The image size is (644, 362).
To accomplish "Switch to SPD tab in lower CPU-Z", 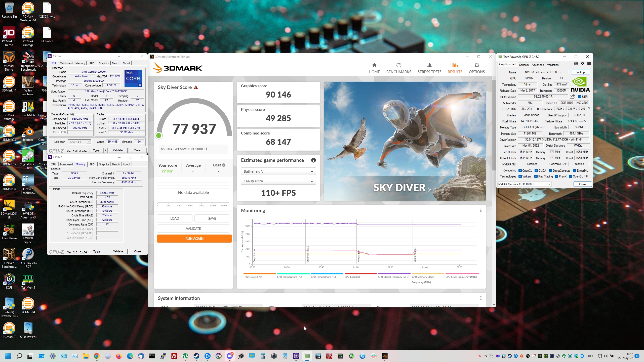I will pos(92,164).
